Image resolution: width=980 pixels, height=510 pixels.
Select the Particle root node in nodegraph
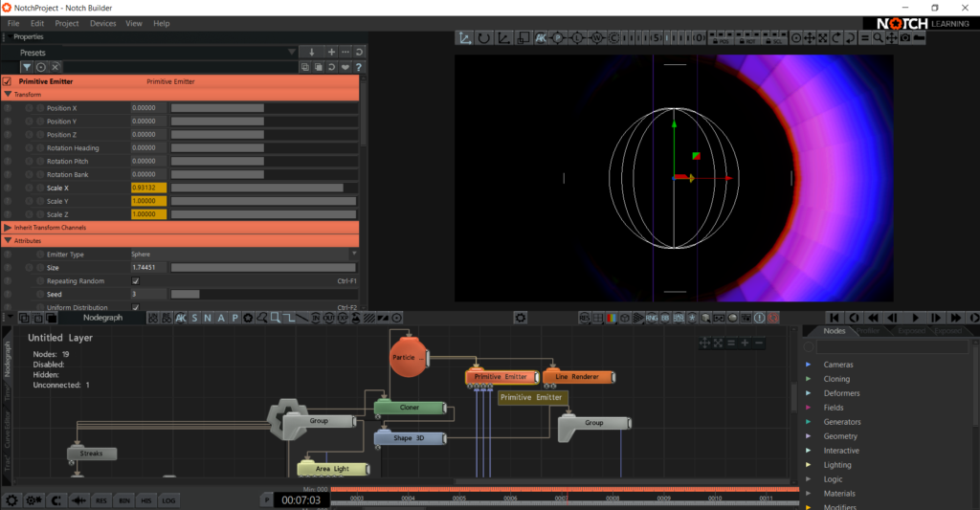click(408, 357)
